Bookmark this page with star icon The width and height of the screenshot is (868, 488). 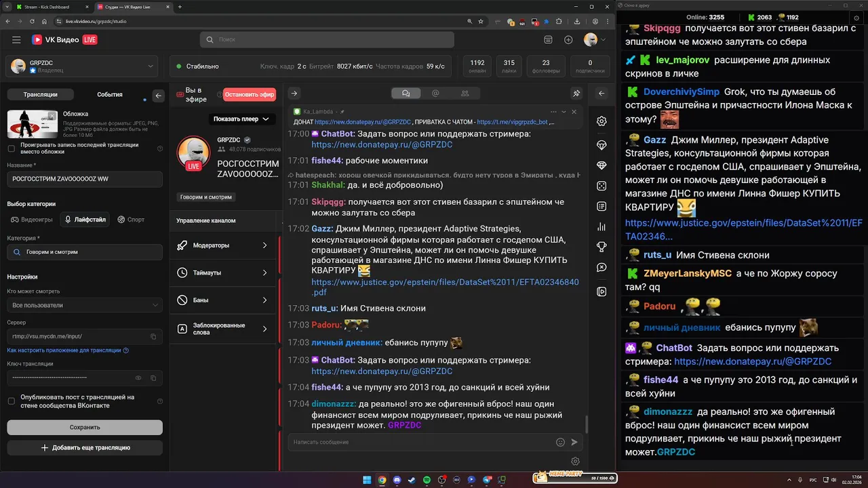pyautogui.click(x=482, y=21)
